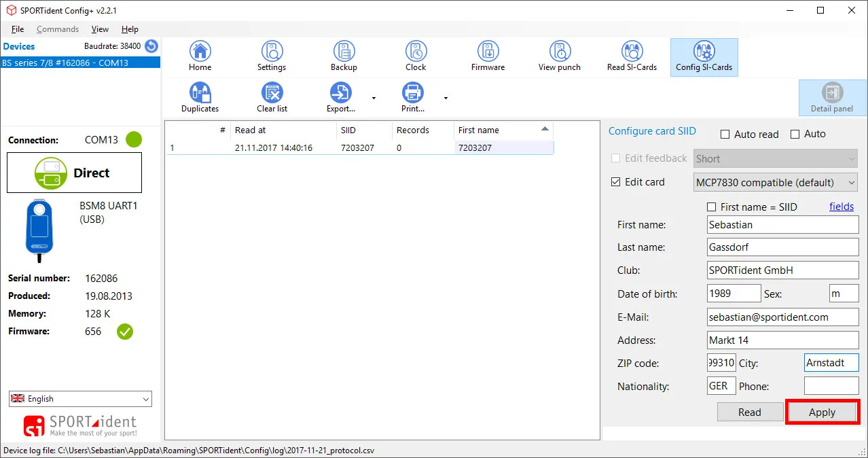Click the Device log file status text
Screen dimensions: 868x458
pyautogui.click(x=189, y=451)
